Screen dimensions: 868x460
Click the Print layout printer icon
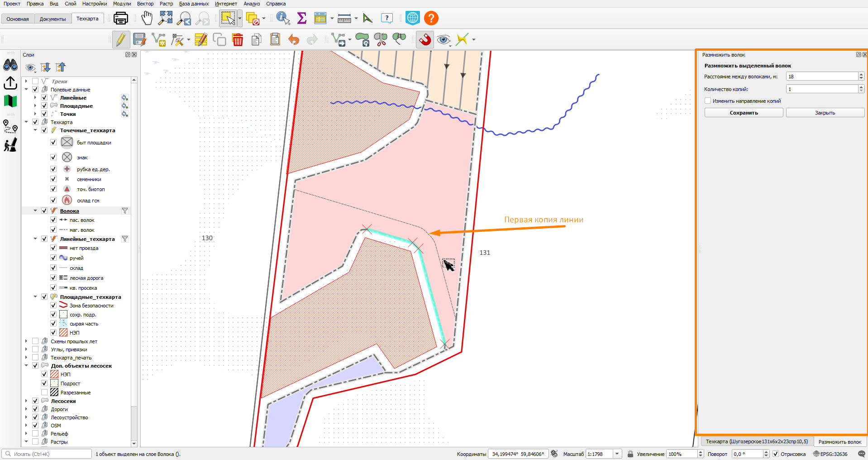[x=120, y=18]
